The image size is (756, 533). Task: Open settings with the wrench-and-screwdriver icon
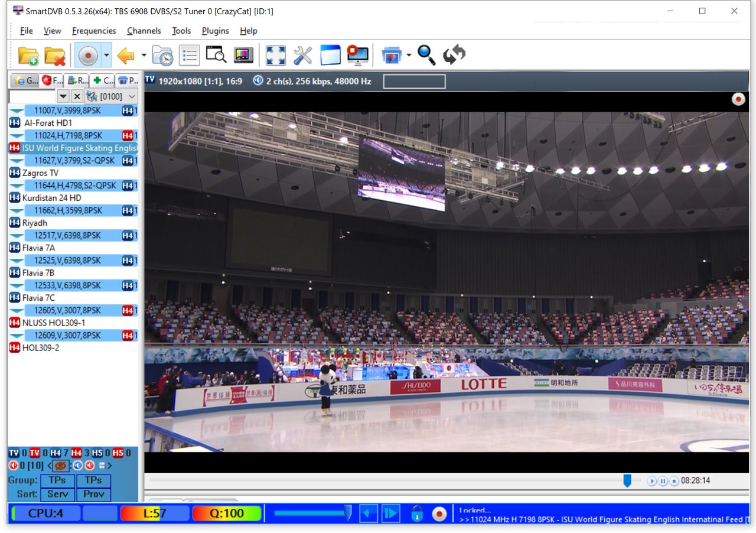[303, 56]
